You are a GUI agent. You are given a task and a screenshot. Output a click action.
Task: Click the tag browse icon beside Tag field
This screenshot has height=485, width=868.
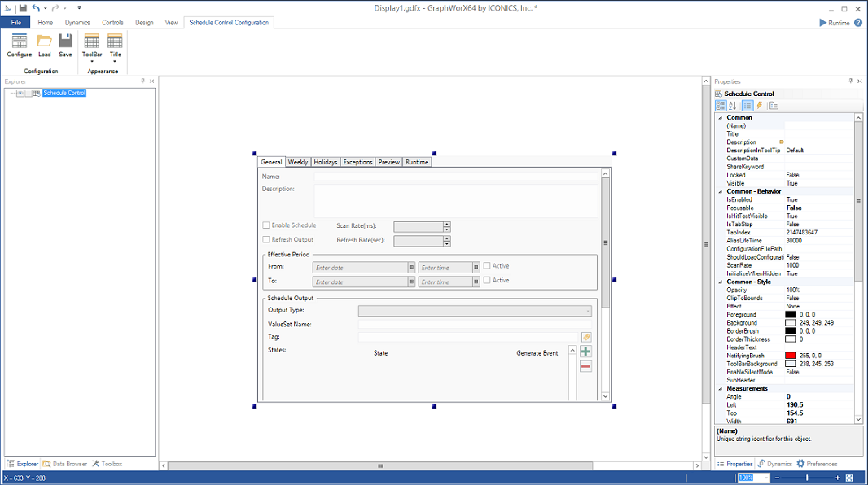tap(586, 337)
